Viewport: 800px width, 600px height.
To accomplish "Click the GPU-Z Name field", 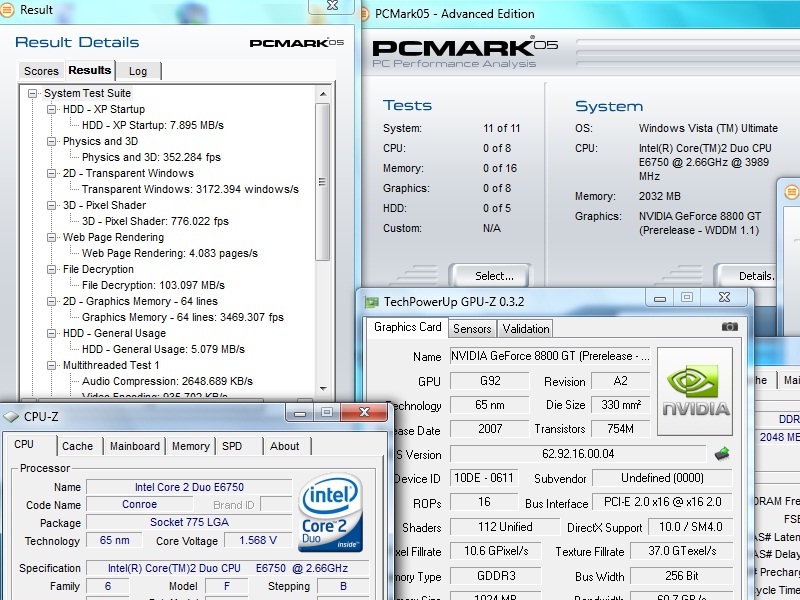I will pyautogui.click(x=550, y=356).
